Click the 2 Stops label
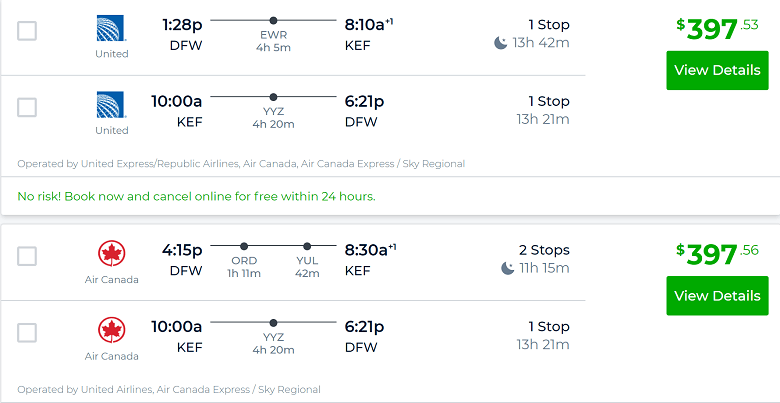The height and width of the screenshot is (403, 780). (x=544, y=250)
